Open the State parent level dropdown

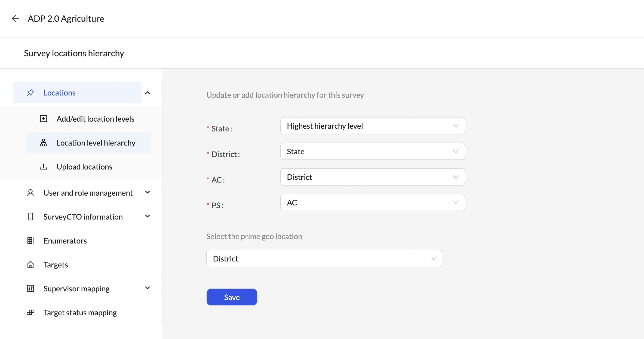372,126
